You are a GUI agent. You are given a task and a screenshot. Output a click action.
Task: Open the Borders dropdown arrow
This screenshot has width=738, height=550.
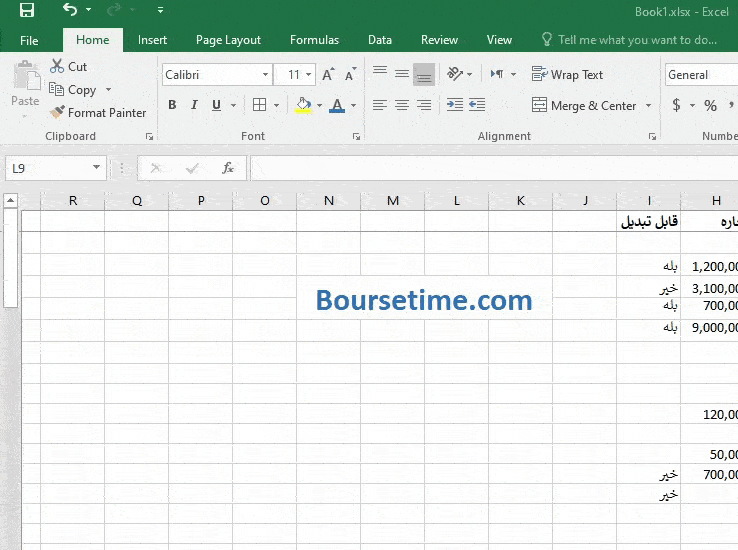pos(276,105)
